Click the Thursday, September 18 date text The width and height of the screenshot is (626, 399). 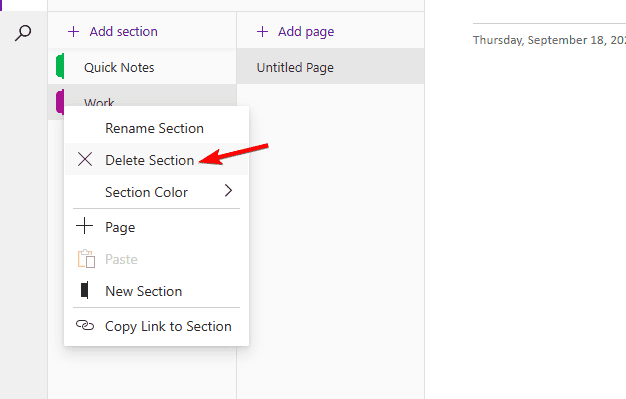(x=549, y=40)
